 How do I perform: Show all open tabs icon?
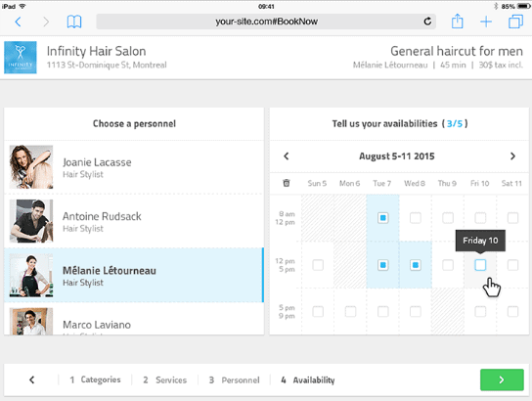click(515, 22)
